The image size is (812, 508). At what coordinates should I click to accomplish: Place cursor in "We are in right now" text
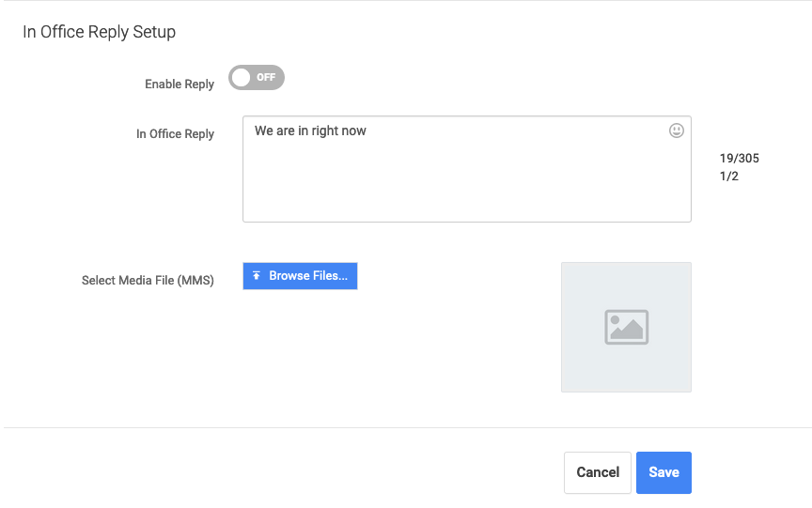click(310, 131)
